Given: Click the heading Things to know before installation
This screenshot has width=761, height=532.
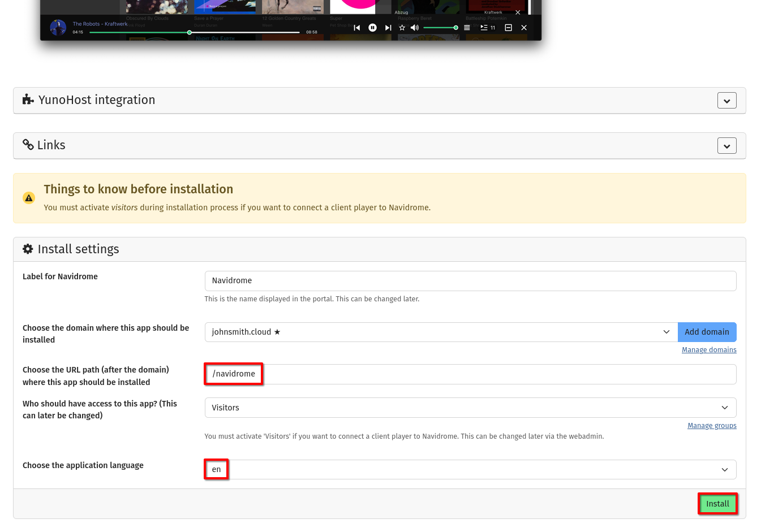Looking at the screenshot, I should pos(139,189).
